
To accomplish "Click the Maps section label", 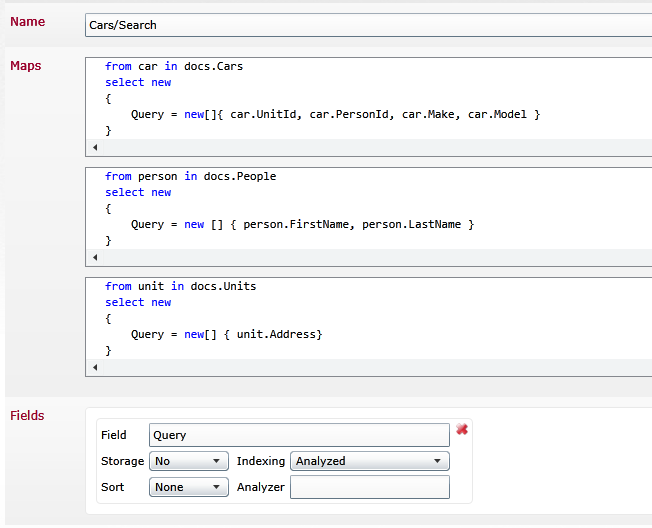I will (x=26, y=66).
